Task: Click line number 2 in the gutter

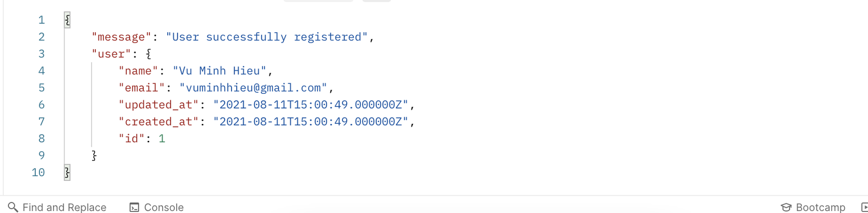Action: [x=41, y=37]
